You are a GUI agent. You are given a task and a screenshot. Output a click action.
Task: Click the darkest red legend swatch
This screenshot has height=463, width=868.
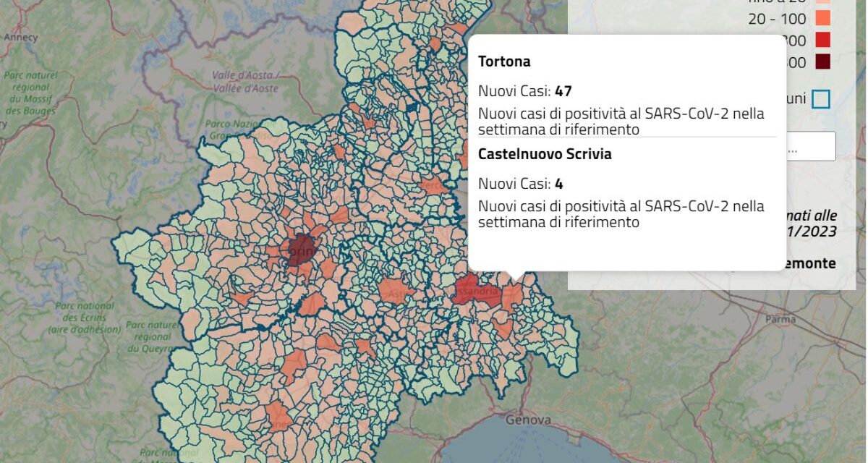tap(823, 61)
